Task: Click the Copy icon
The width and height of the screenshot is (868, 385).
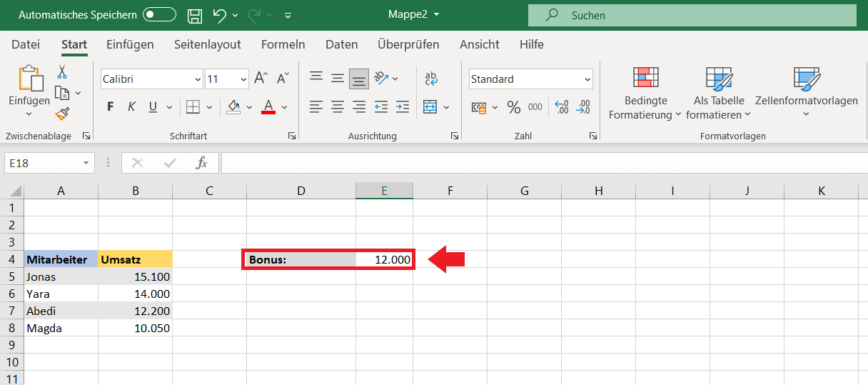Action: pyautogui.click(x=62, y=93)
